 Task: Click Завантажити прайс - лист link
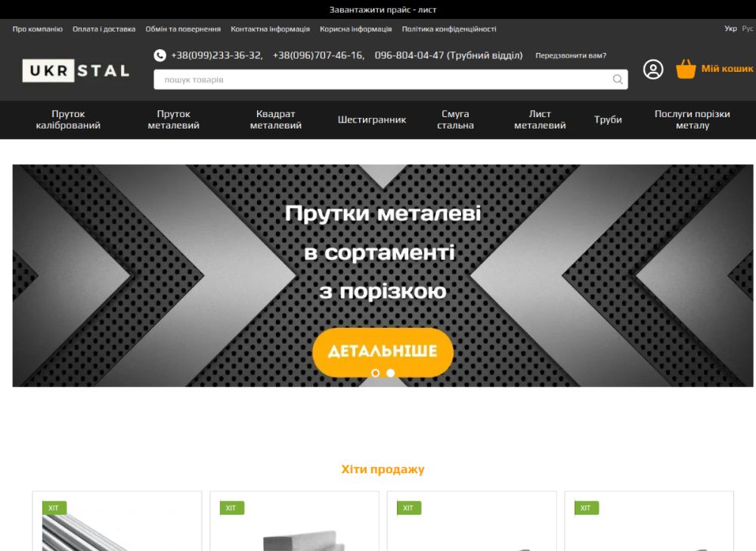(383, 10)
